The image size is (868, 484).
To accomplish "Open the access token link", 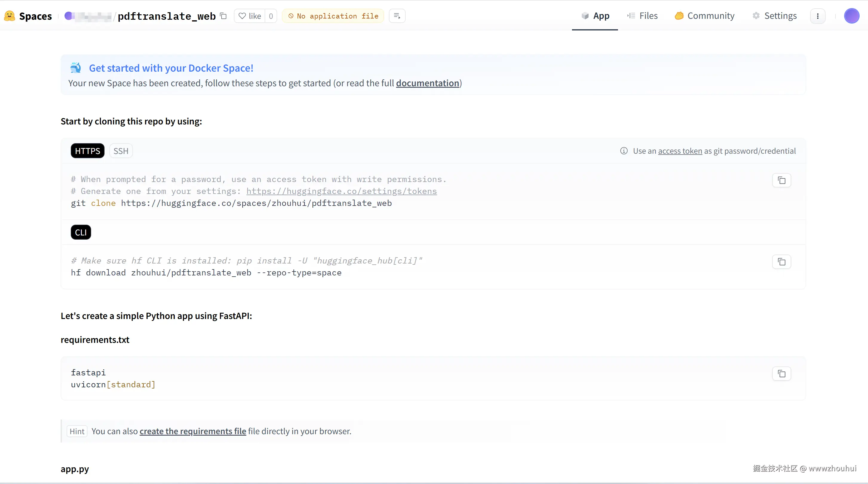I will [680, 151].
